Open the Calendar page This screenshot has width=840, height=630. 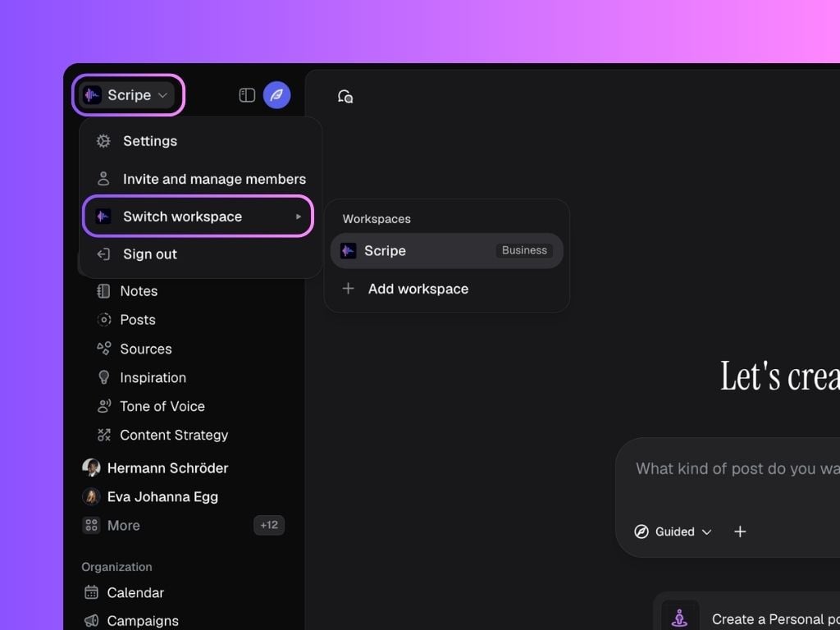(x=135, y=592)
